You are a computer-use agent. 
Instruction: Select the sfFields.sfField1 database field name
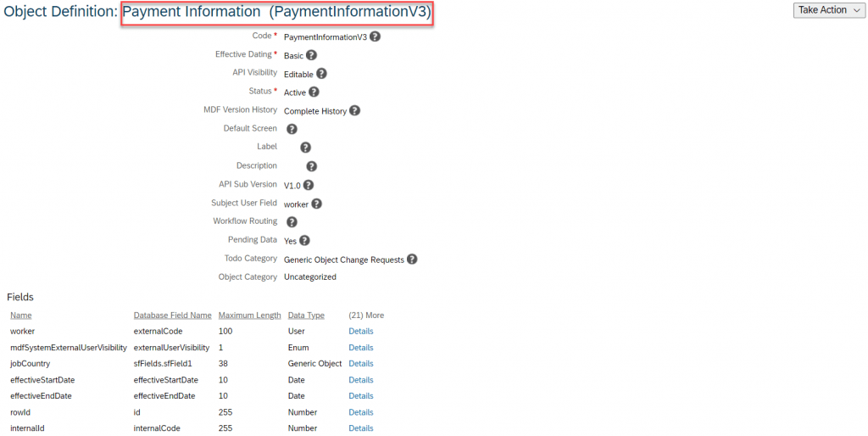[x=163, y=364]
